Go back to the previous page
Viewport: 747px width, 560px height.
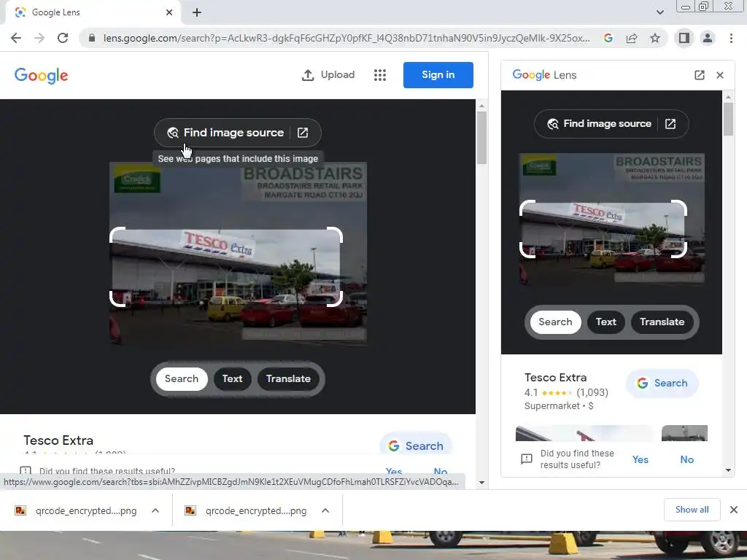pyautogui.click(x=16, y=38)
